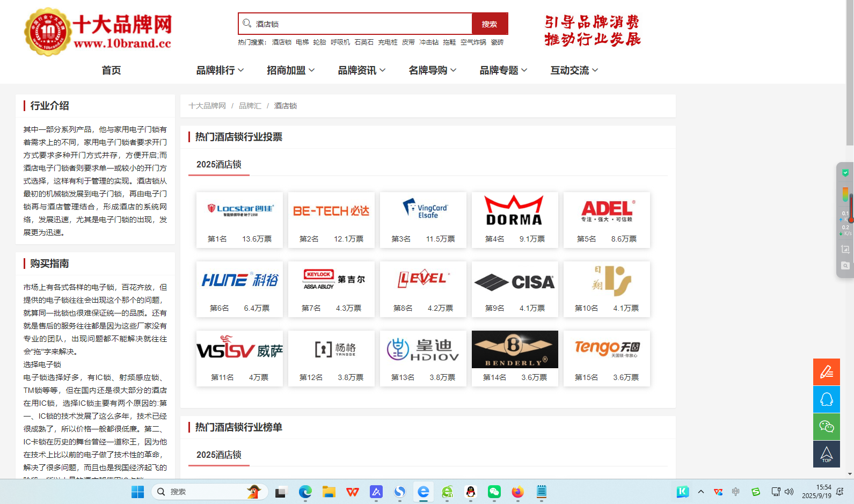
Task: Open the WeChat icon in the taskbar
Action: click(x=494, y=492)
